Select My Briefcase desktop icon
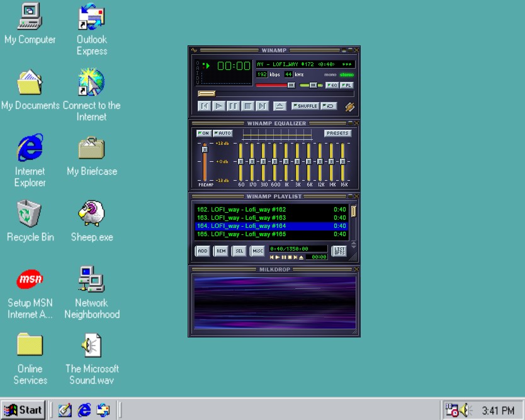525x420 pixels. 92,156
